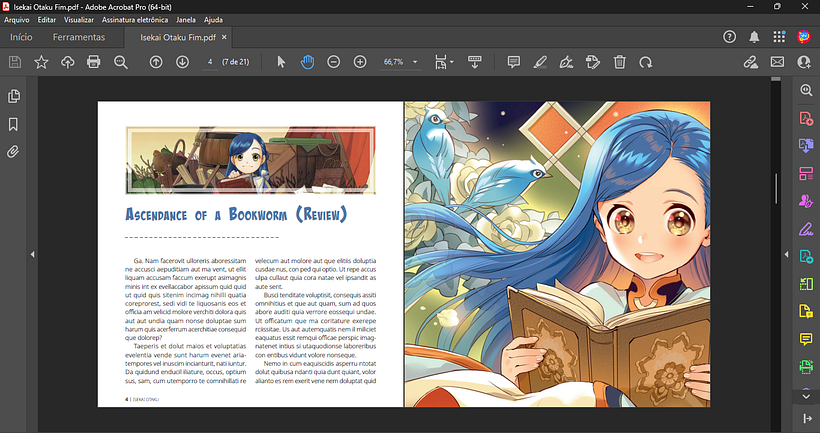
Task: Click the page number field showing 4
Action: click(x=210, y=62)
